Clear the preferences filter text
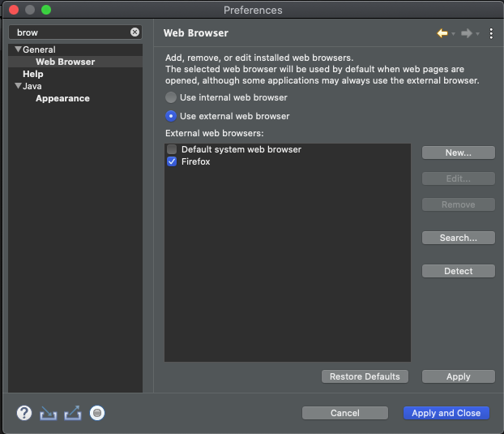Image resolution: width=504 pixels, height=434 pixels. [x=135, y=32]
